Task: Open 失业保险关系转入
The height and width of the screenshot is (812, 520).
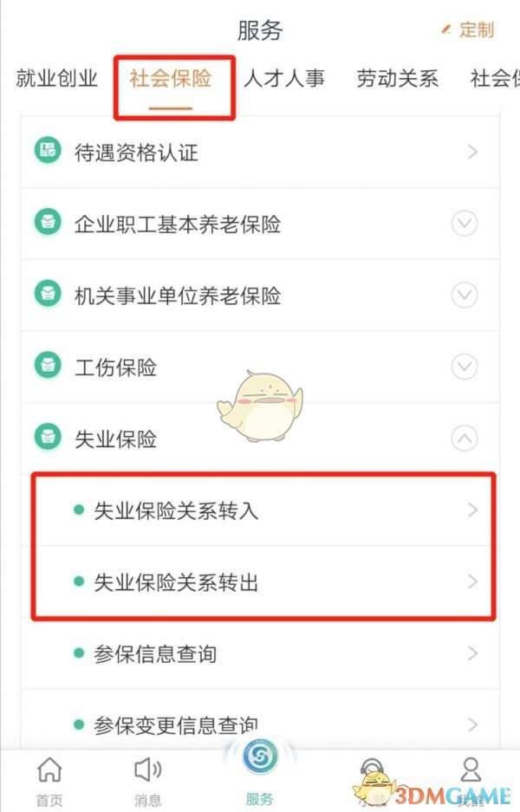Action: [263, 510]
